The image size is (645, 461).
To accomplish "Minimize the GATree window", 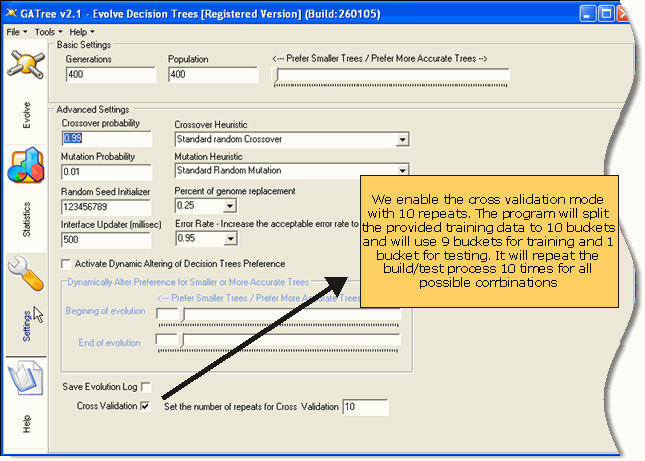I will click(x=587, y=14).
